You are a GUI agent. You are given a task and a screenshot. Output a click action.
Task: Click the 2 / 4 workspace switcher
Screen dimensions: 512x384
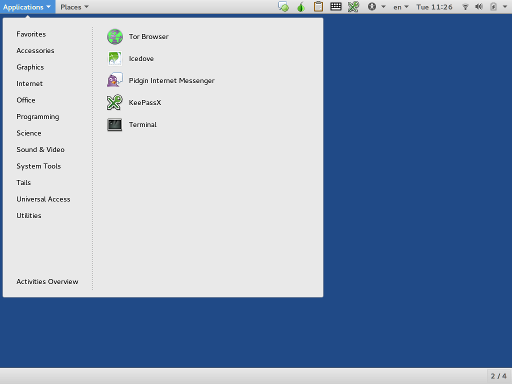(x=499, y=376)
